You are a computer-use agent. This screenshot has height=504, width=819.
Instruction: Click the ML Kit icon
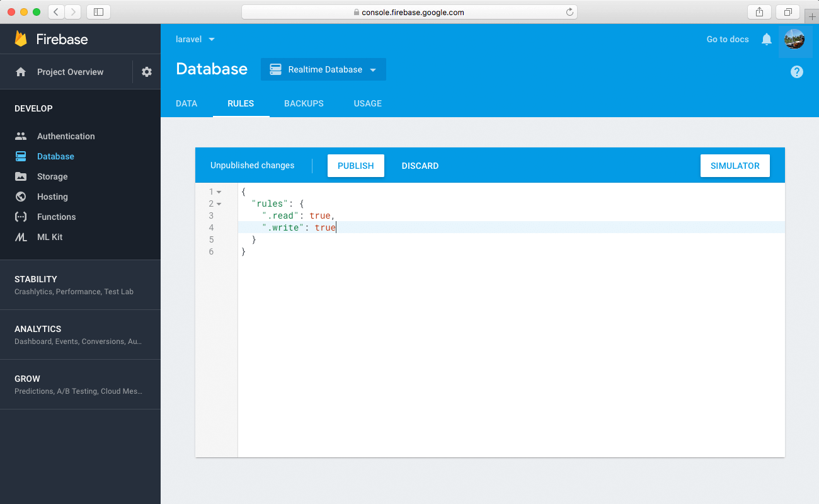click(x=21, y=237)
